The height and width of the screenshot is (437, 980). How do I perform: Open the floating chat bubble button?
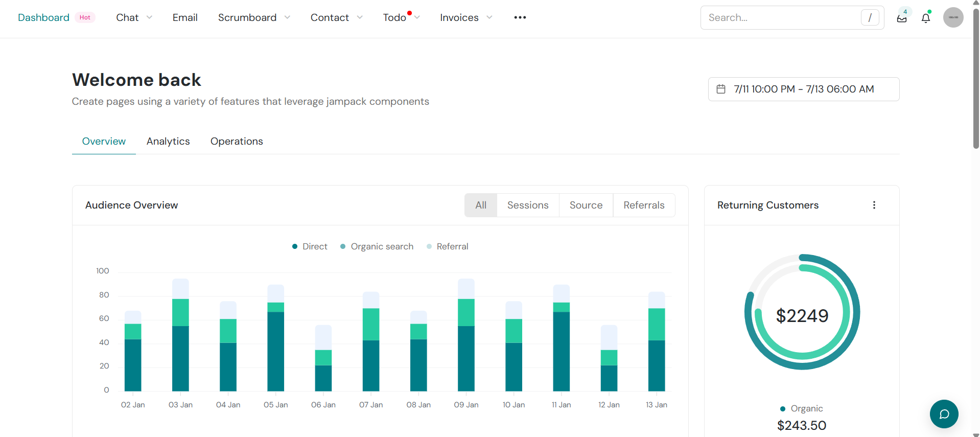pos(944,414)
